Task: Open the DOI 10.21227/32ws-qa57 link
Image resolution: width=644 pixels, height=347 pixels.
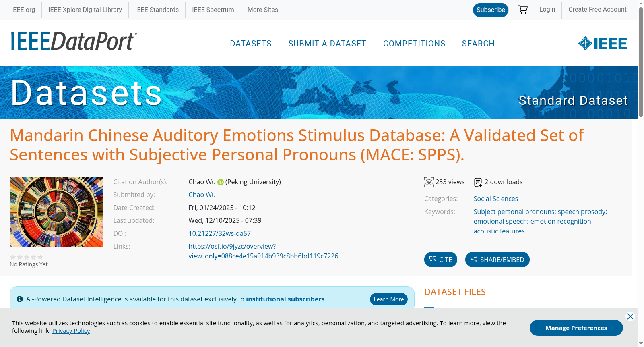Action: [x=220, y=233]
